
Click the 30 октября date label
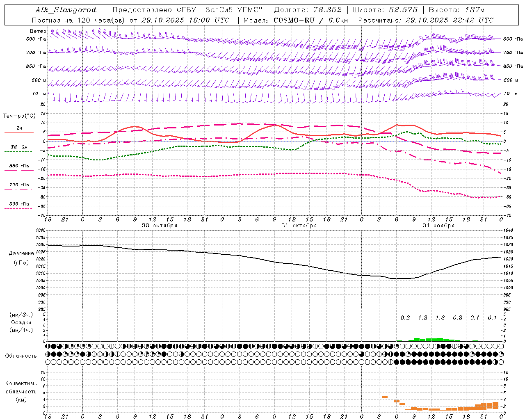[160, 226]
